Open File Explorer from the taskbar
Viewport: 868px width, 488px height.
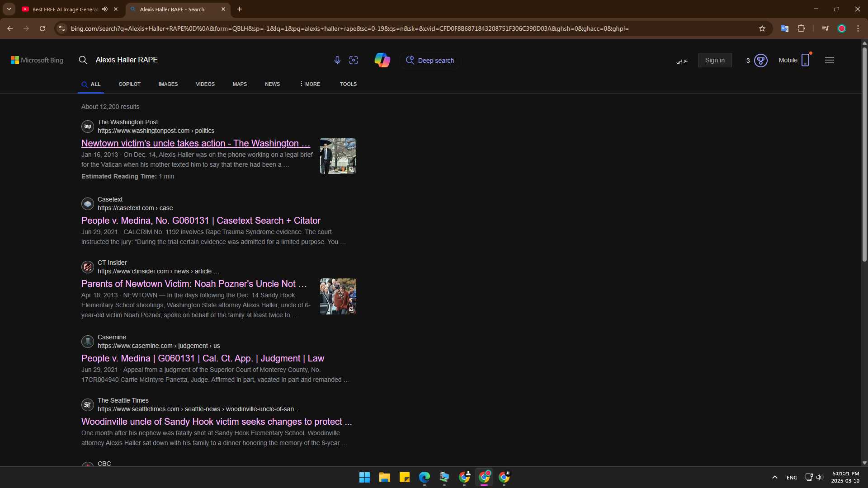(385, 477)
